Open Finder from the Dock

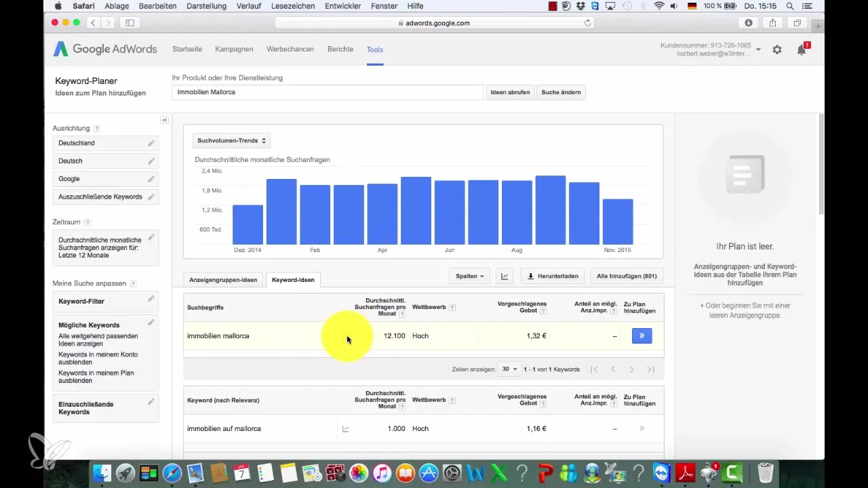pos(101,472)
